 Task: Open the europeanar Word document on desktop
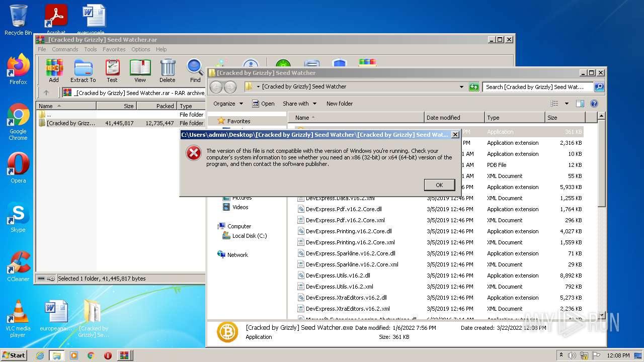point(56,316)
